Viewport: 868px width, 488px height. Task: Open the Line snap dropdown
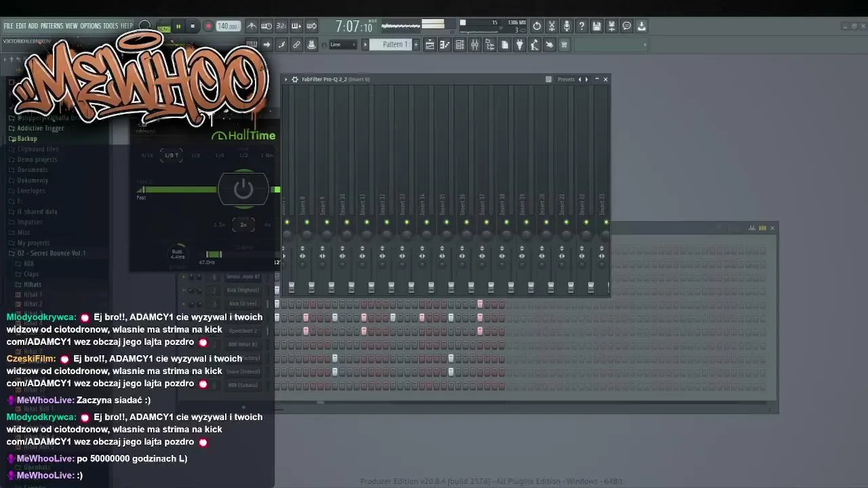[342, 45]
